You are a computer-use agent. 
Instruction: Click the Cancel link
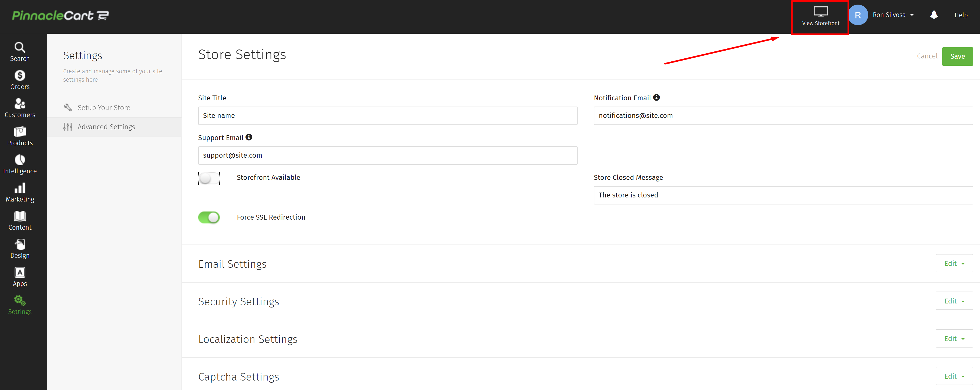click(927, 56)
